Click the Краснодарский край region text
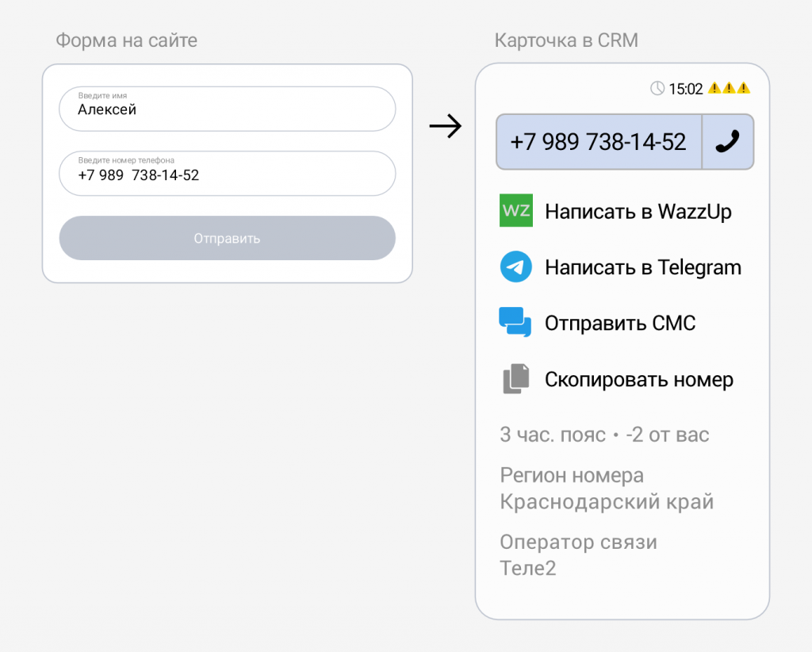812x652 pixels. 607,502
